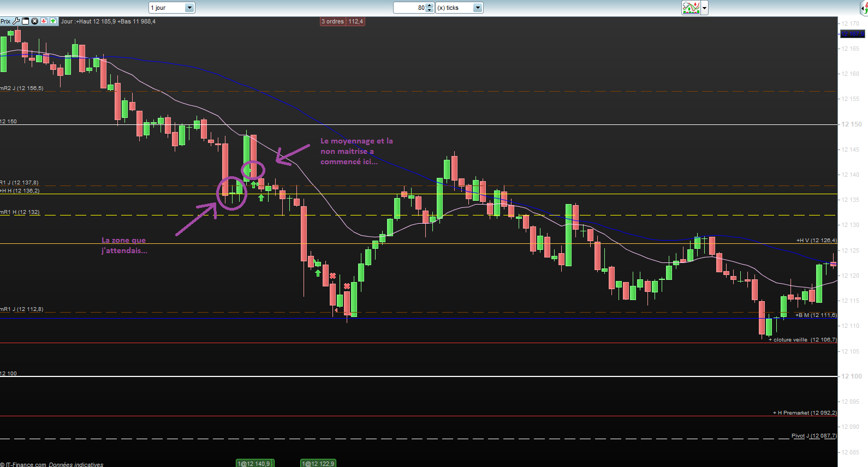Image resolution: width=868 pixels, height=467 pixels.
Task: Click '12 085' on the price axis
Action: tap(851, 452)
